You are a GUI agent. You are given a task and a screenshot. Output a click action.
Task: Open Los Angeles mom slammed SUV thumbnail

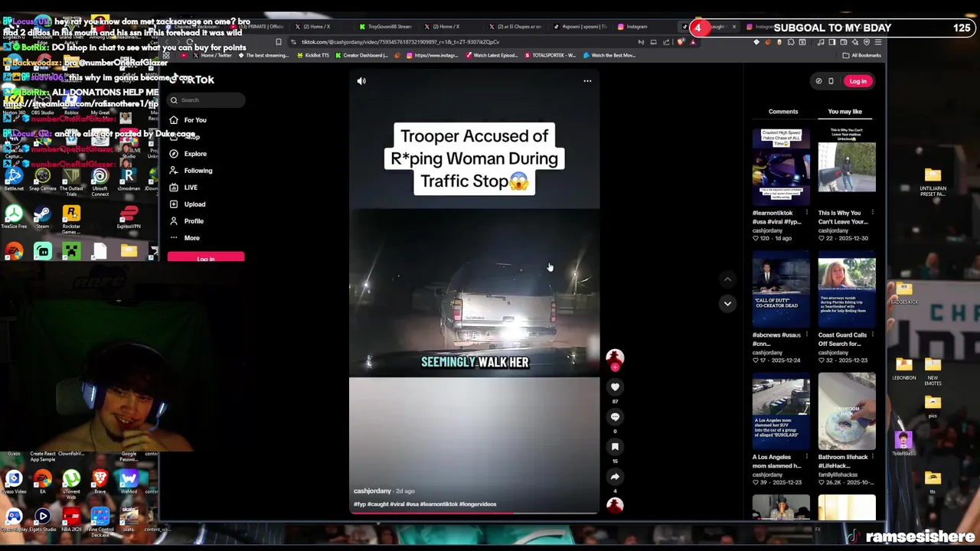tap(781, 412)
